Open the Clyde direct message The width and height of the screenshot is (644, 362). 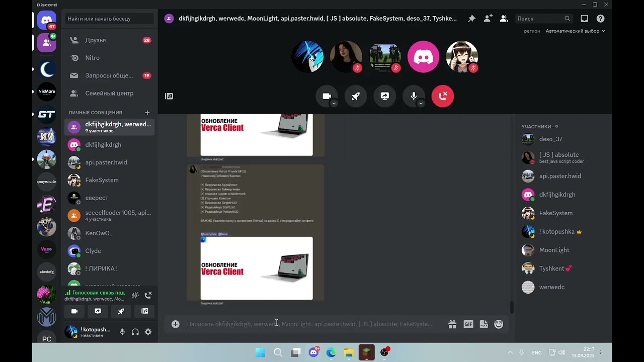click(110, 251)
